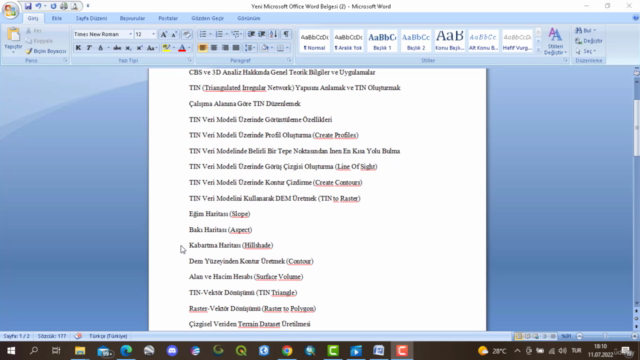Switch to Ekle tab
The image size is (640, 360).
tap(57, 18)
